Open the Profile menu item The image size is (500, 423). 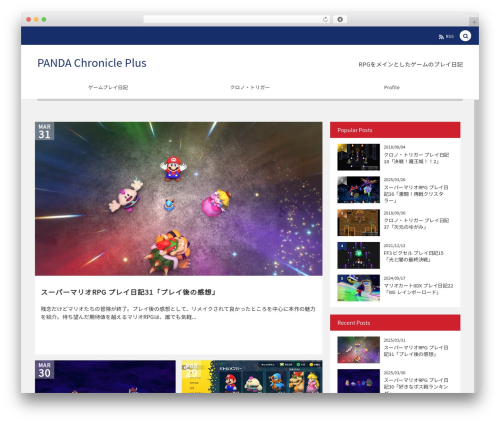pyautogui.click(x=392, y=87)
